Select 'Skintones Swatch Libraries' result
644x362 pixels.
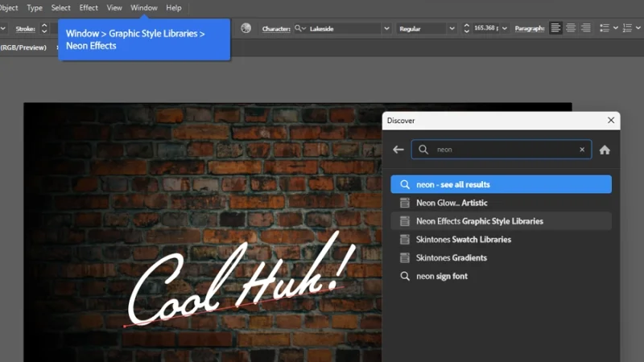coord(501,240)
